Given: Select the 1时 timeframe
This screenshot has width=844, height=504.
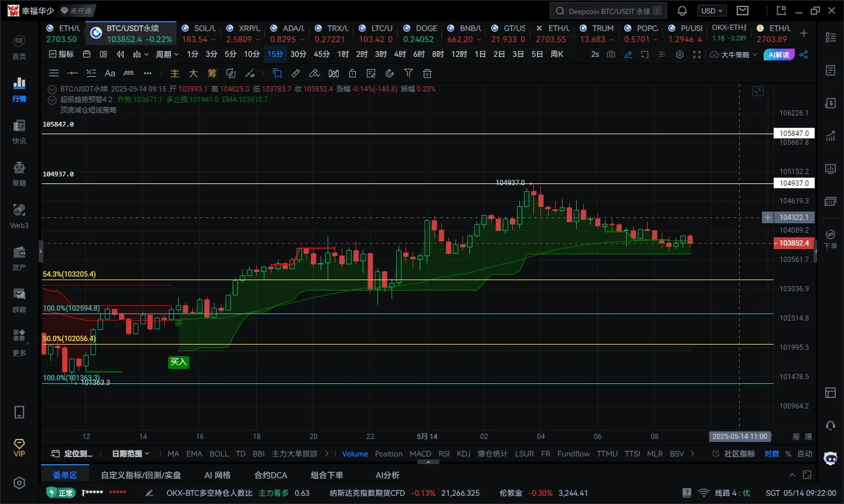Looking at the screenshot, I should click(343, 54).
